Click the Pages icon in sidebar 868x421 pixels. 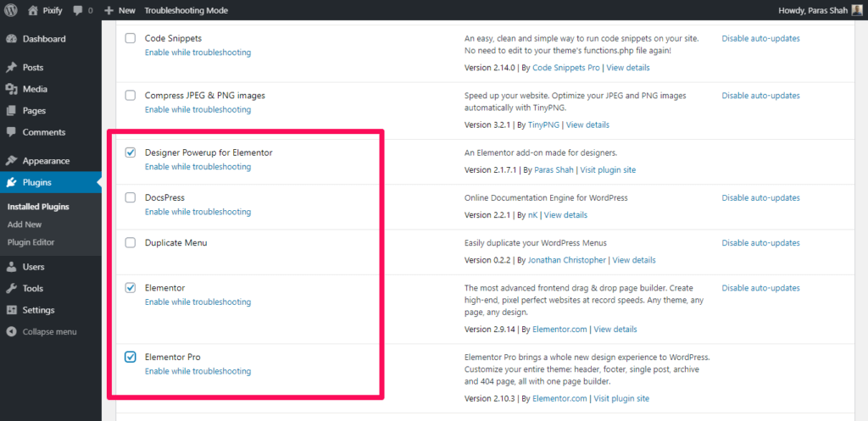(11, 111)
